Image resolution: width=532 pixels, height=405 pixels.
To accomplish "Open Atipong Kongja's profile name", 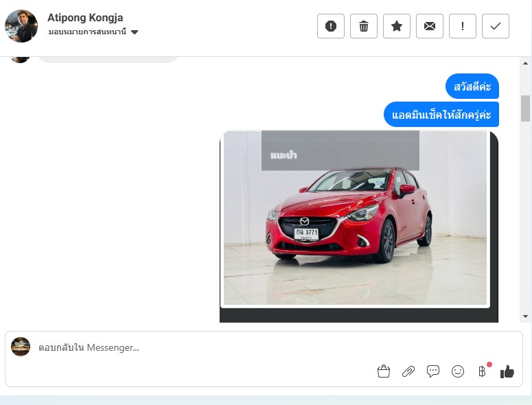I will coord(85,18).
